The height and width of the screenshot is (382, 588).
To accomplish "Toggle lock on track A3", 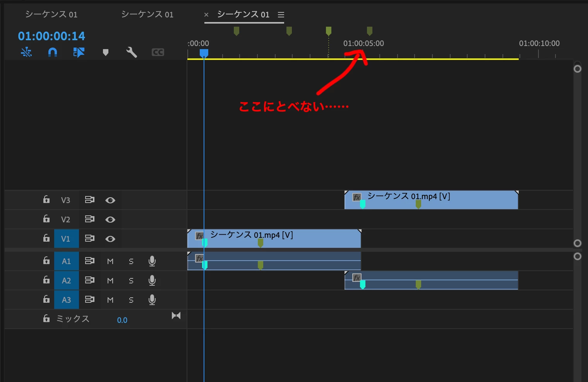I will click(46, 299).
